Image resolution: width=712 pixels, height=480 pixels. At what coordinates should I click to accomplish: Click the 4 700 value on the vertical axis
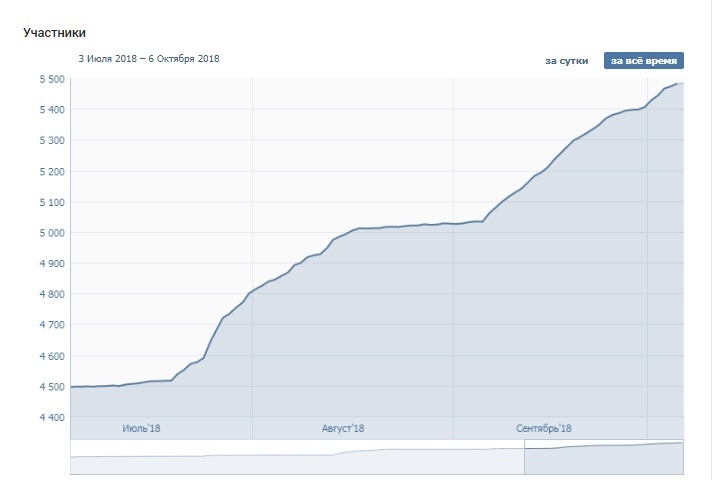(50, 325)
